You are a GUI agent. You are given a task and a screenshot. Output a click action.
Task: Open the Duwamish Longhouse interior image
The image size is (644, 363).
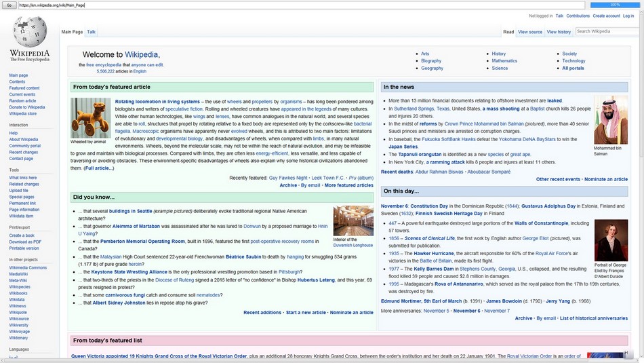click(353, 221)
